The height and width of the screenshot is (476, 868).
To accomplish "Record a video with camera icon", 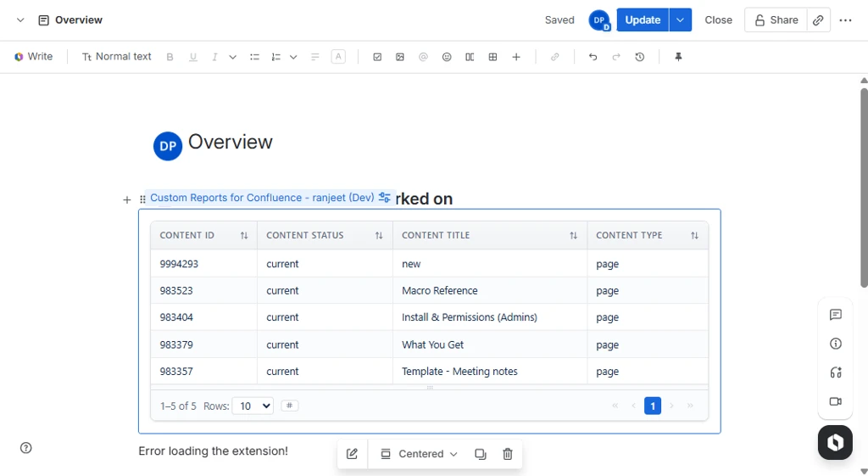I will point(835,401).
